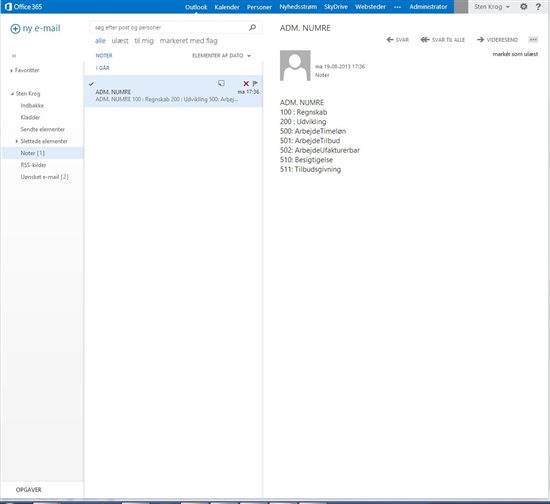Expand the Slettede elementer folder
The height and width of the screenshot is (504, 550).
pyautogui.click(x=16, y=141)
